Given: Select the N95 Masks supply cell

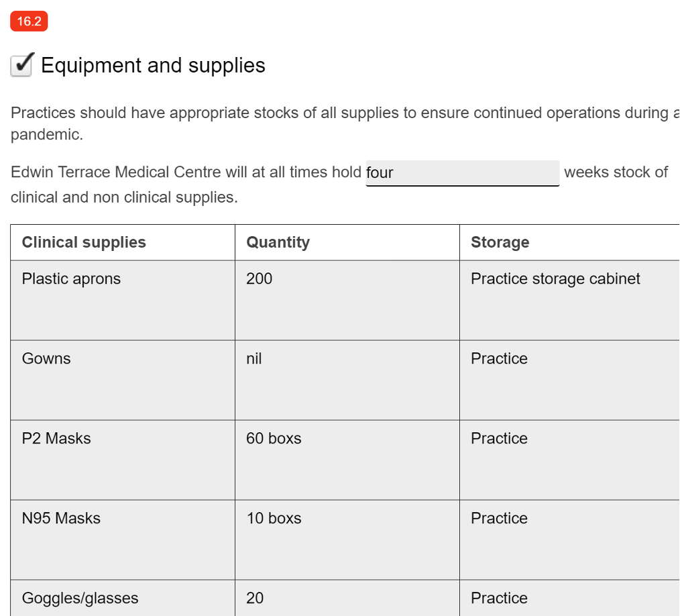Looking at the screenshot, I should point(123,540).
